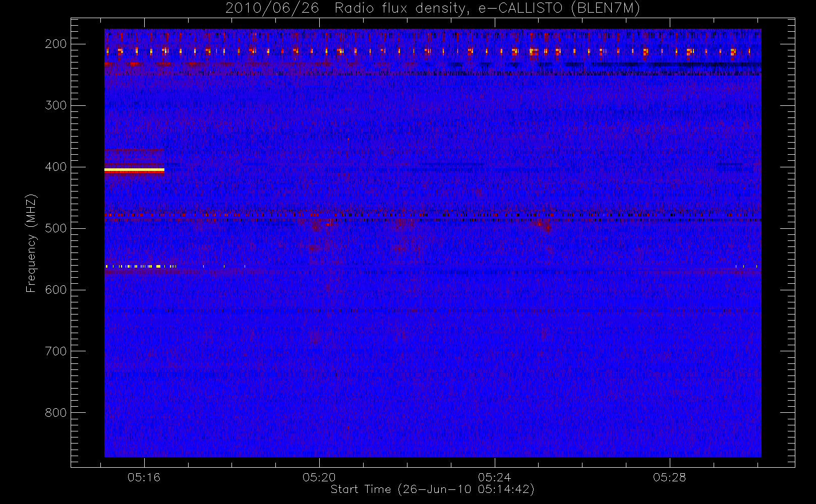816x504 pixels.
Task: Click the 'Start Time (26-Jun-10 05:14:42)' x-axis label
Action: pos(433,489)
